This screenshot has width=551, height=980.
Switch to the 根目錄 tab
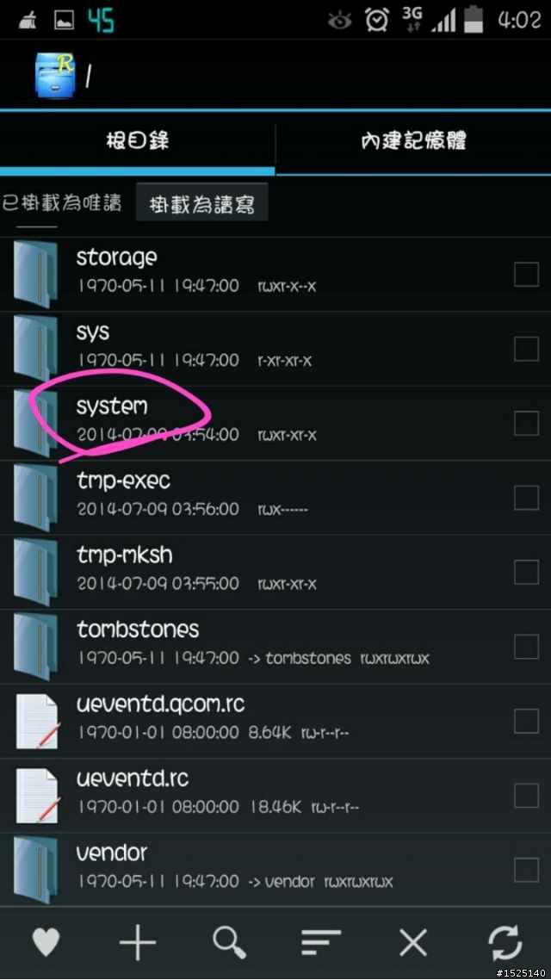138,141
